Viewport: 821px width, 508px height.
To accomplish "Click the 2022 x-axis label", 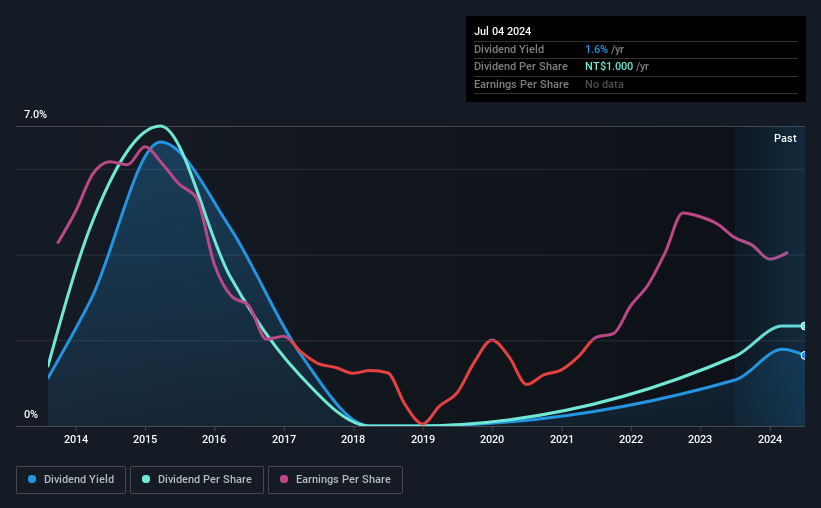I will 631,439.
